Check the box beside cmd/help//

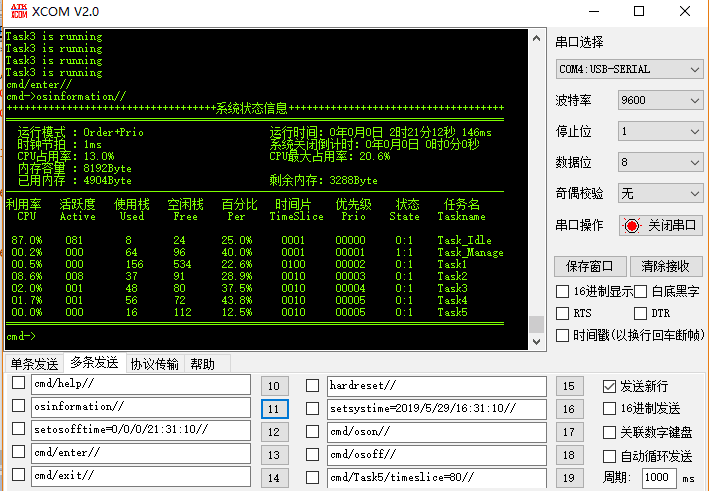[x=19, y=382]
